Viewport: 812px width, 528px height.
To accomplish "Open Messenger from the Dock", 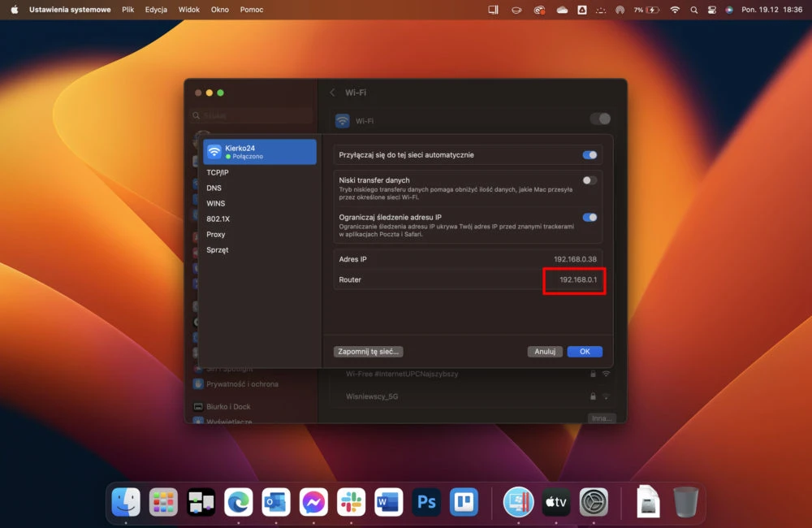I will (313, 501).
